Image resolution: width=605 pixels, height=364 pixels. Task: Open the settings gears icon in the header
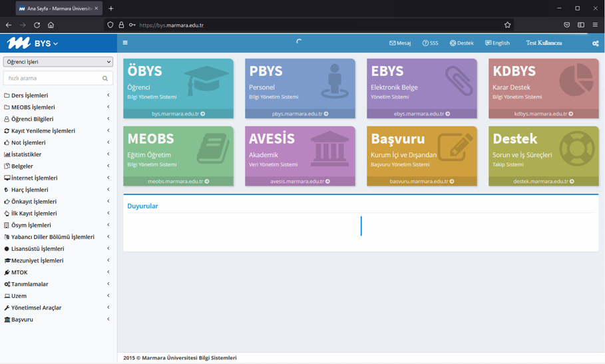pyautogui.click(x=596, y=43)
